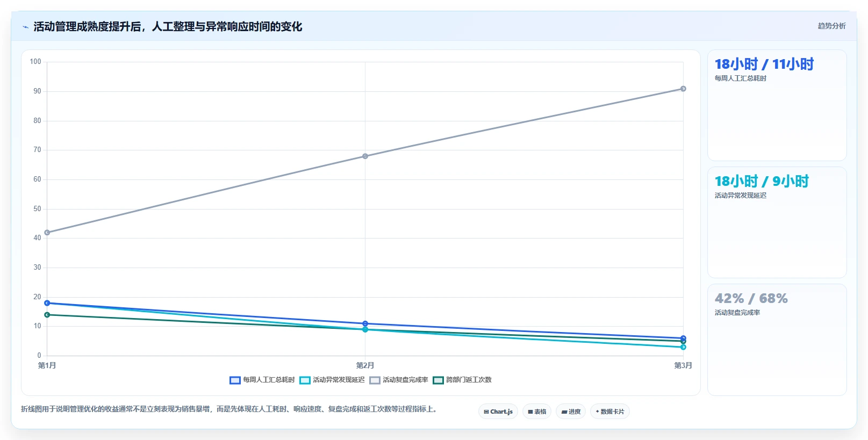Click the 0 y-axis tick label
This screenshot has width=868, height=440.
coord(39,355)
